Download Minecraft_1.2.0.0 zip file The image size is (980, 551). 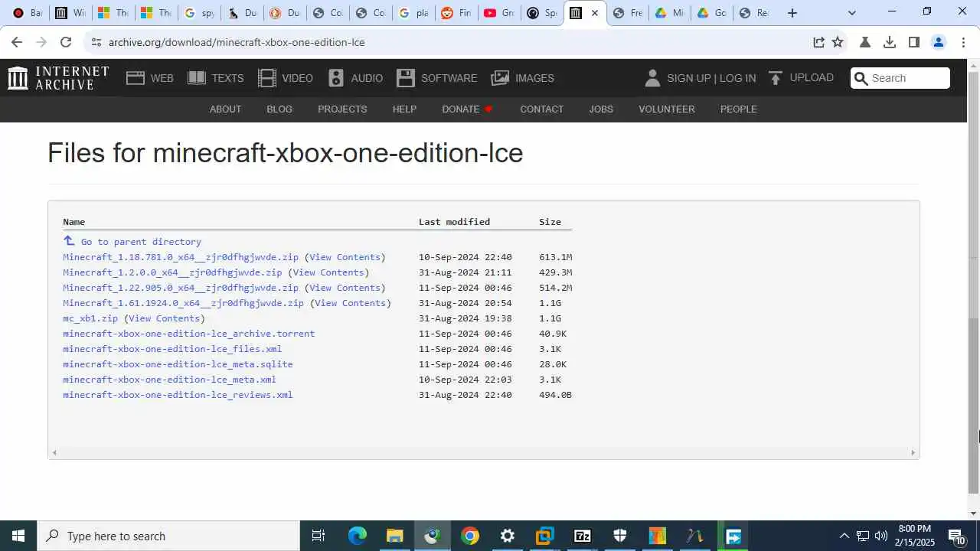(172, 272)
